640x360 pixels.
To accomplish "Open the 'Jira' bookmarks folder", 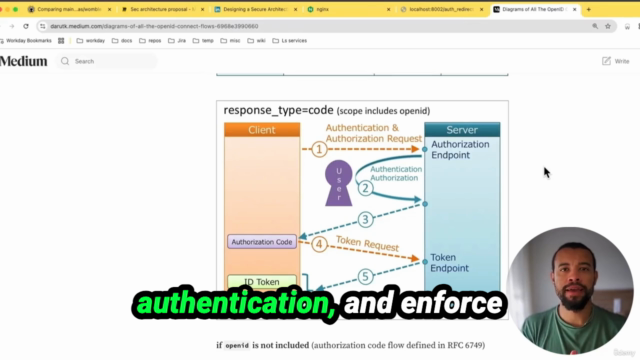I will point(177,41).
